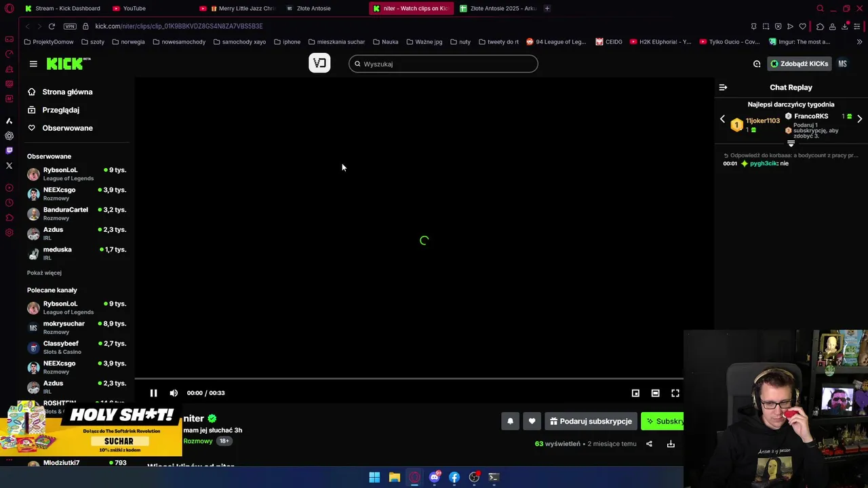The image size is (868, 488).
Task: Open Kick search popout icon near KICKs
Action: point(757,64)
